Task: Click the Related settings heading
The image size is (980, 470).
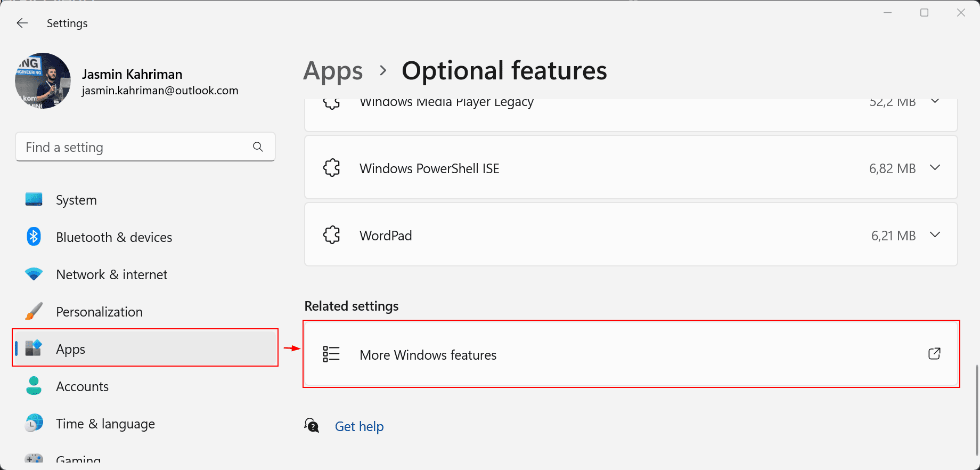Action: 352,306
